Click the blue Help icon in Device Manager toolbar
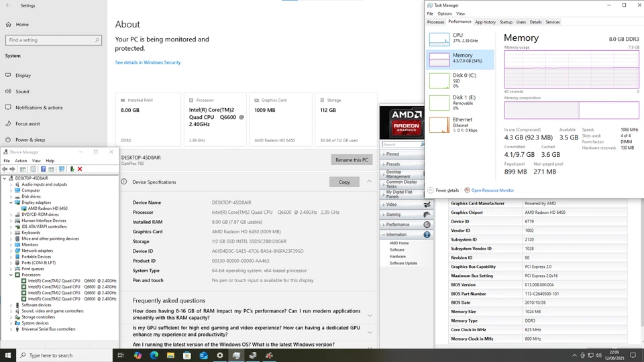 pos(43,169)
